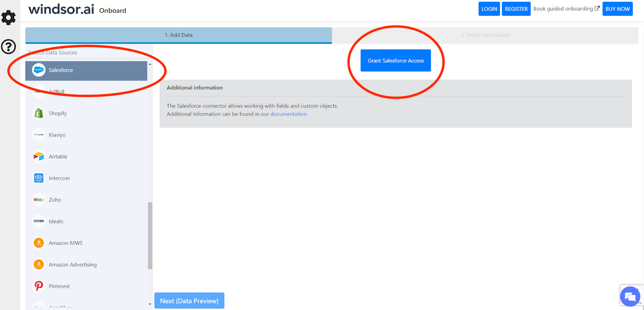Open the documentation link
The height and width of the screenshot is (310, 644).
[288, 114]
